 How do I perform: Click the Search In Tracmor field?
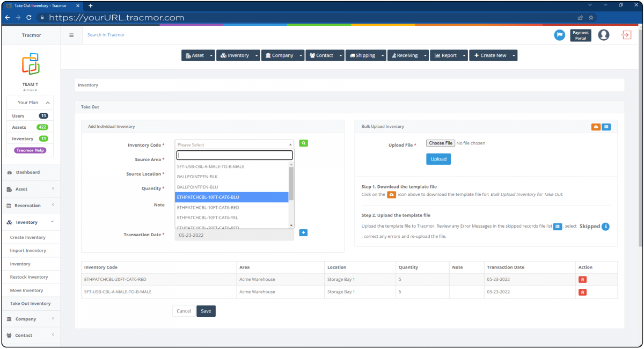pyautogui.click(x=106, y=35)
